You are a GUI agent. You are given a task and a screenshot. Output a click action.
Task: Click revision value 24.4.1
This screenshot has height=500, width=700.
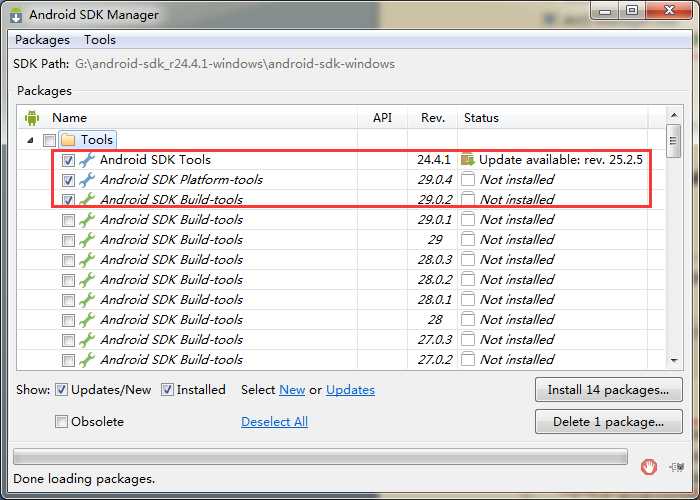click(434, 160)
